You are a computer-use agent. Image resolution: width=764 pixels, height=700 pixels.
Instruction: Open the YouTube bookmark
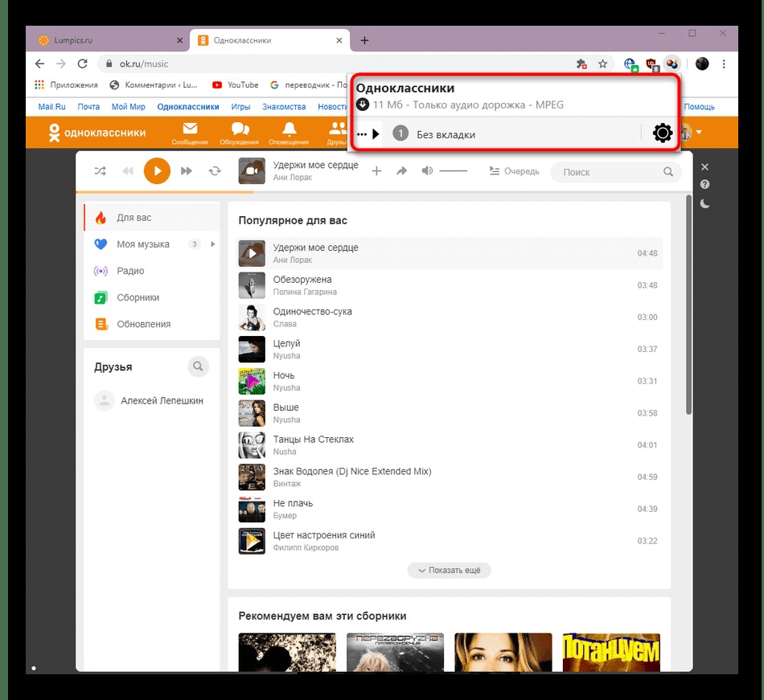pos(236,84)
